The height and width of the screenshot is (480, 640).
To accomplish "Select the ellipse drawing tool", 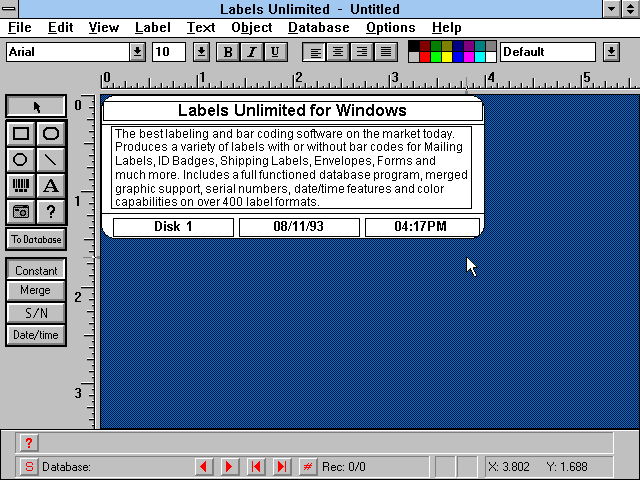I will point(21,160).
